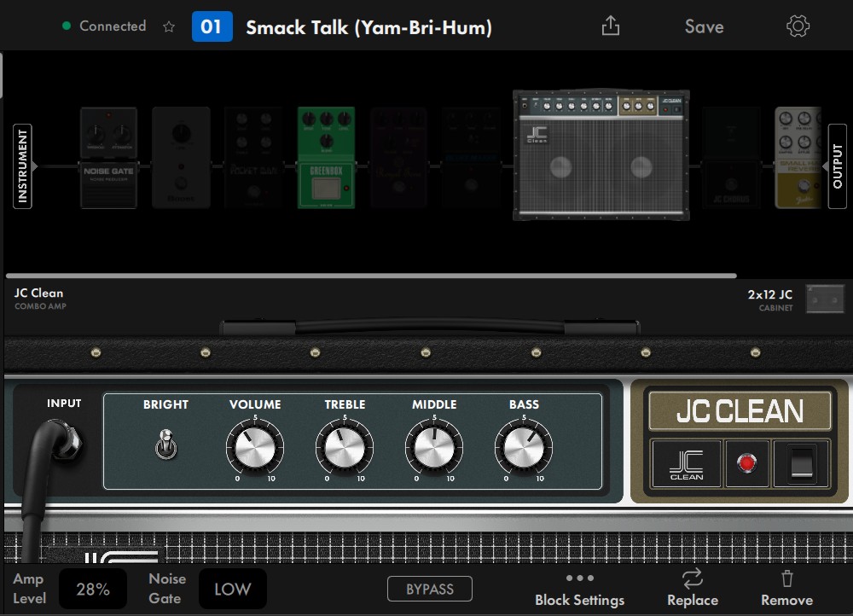Image resolution: width=853 pixels, height=616 pixels.
Task: Open preset number 01 selector
Action: 212,26
